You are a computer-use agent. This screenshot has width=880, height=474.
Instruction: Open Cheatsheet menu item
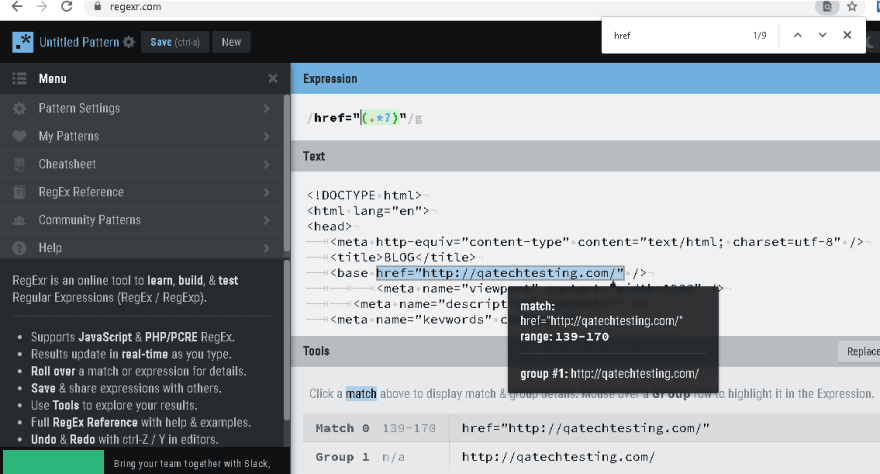[141, 164]
